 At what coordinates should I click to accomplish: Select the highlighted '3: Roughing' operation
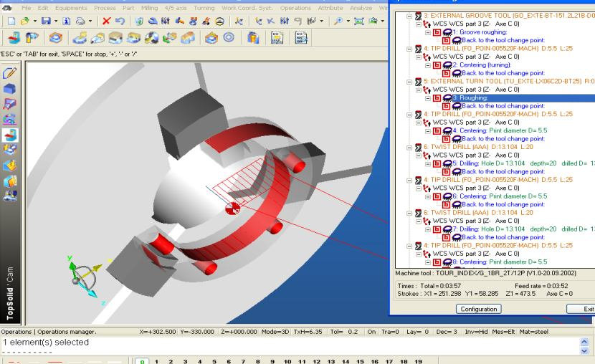(523, 98)
